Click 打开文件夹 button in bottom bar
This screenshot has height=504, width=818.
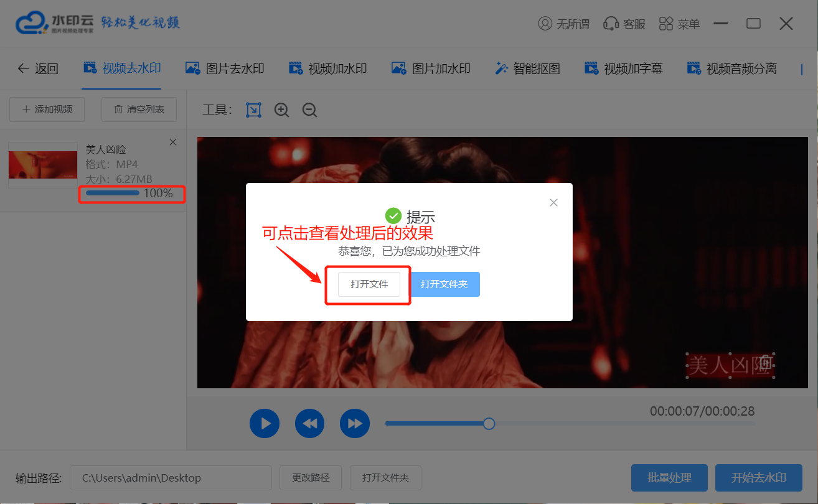tap(385, 478)
